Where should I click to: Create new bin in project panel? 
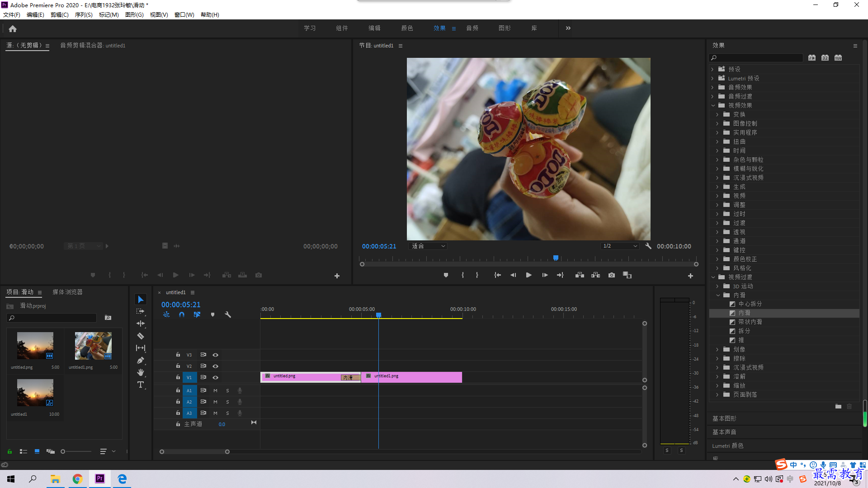click(x=108, y=318)
